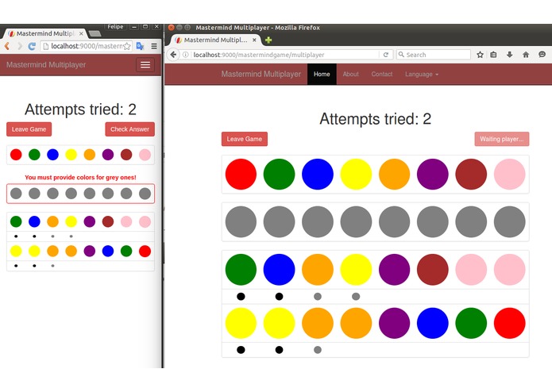The width and height of the screenshot is (552, 392).
Task: Reload page in left Chrome window
Action: [32, 46]
